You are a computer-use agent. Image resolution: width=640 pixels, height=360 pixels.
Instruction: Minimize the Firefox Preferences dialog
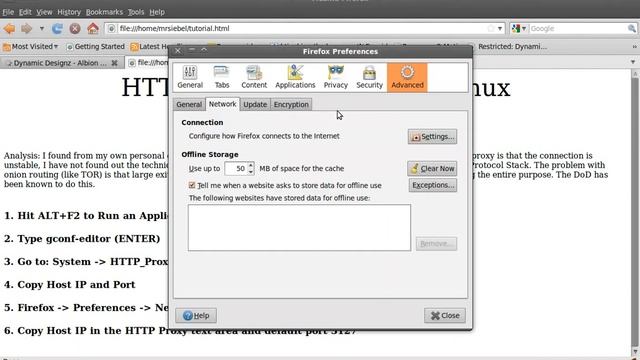(191, 51)
